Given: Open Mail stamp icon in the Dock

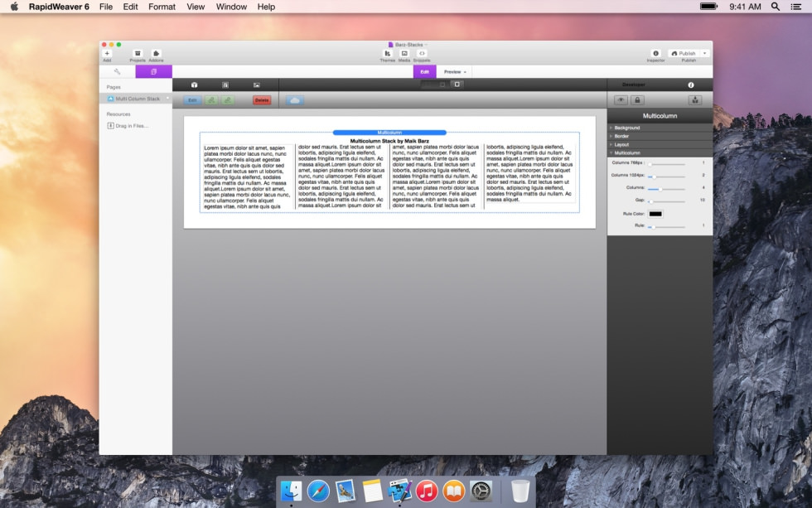Looking at the screenshot, I should point(346,491).
